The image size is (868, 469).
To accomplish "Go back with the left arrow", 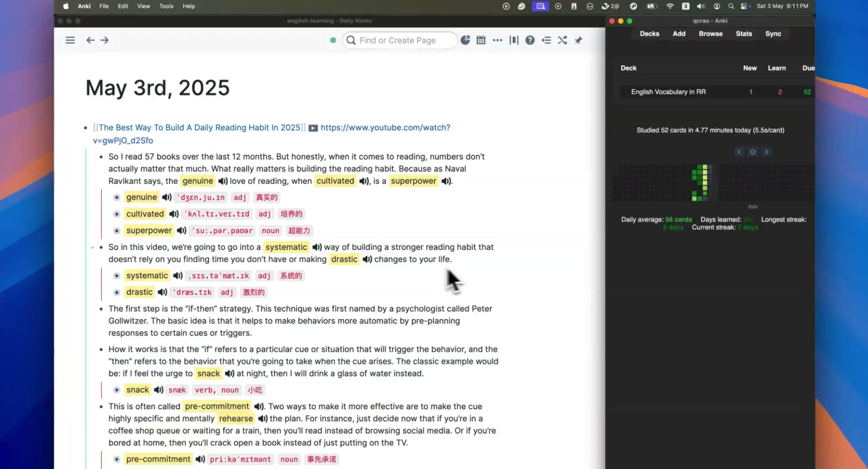I will coord(90,40).
